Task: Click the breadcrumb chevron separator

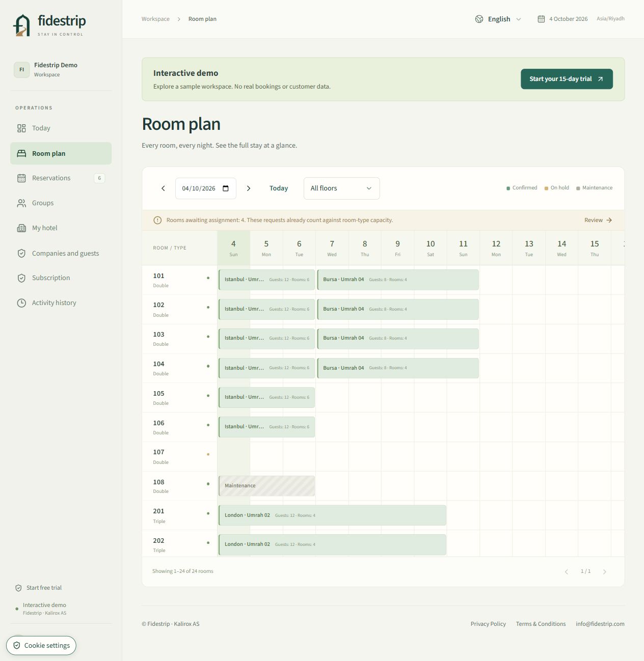Action: coord(179,19)
